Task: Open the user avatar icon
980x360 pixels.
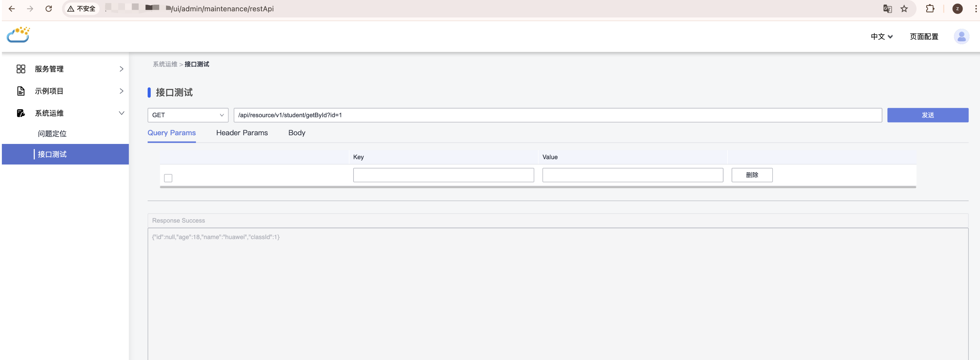Action: (x=961, y=37)
